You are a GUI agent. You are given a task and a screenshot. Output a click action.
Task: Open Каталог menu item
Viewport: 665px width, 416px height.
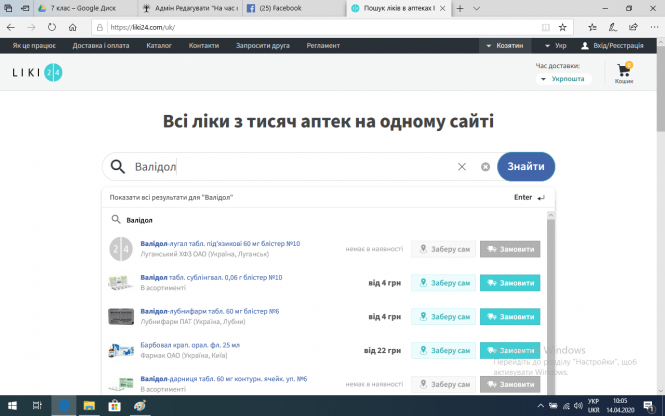[x=159, y=45]
